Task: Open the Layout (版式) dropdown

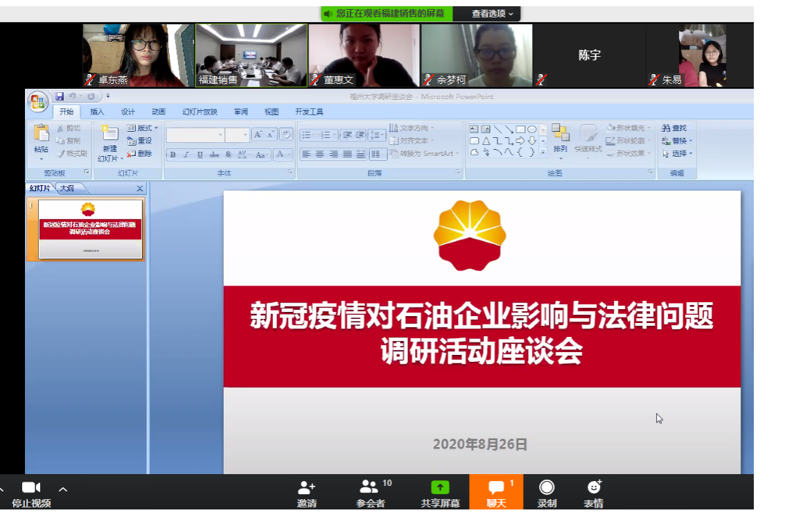Action: 142,128
